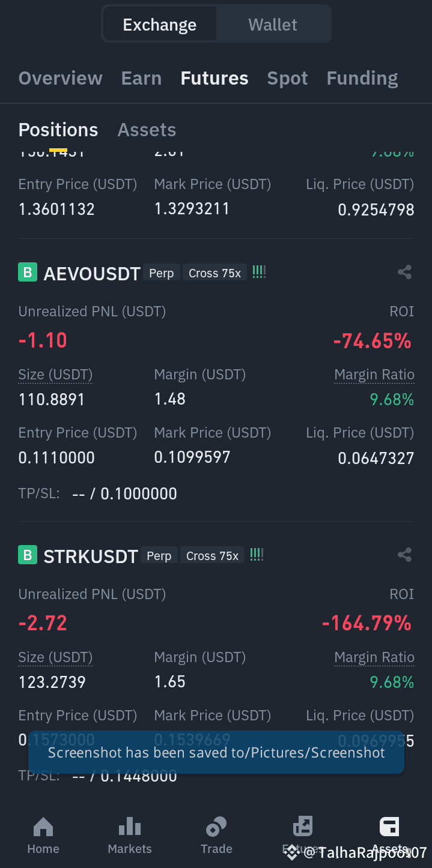Tap the Perp tag on AEVOUSDT

(x=161, y=273)
